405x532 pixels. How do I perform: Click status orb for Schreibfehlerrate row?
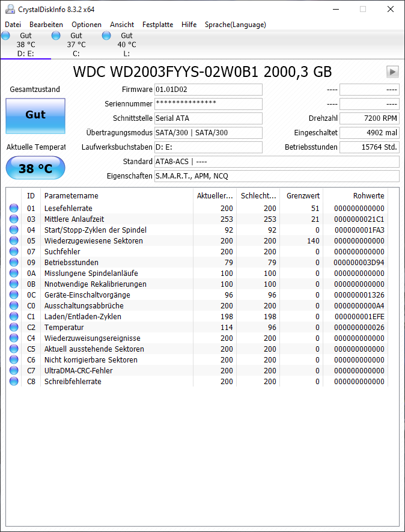[x=14, y=381]
